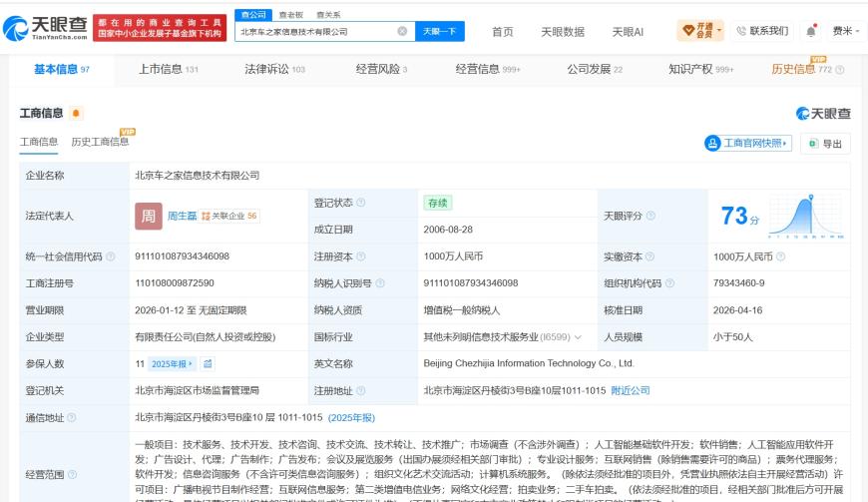
Task: Clear the search box with the X icon
Action: pos(402,32)
